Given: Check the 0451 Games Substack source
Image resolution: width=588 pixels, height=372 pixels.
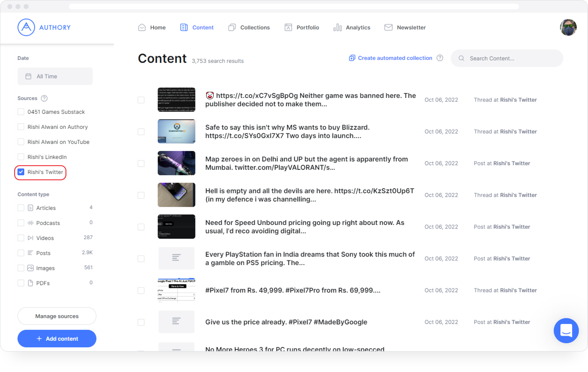Looking at the screenshot, I should [x=21, y=112].
